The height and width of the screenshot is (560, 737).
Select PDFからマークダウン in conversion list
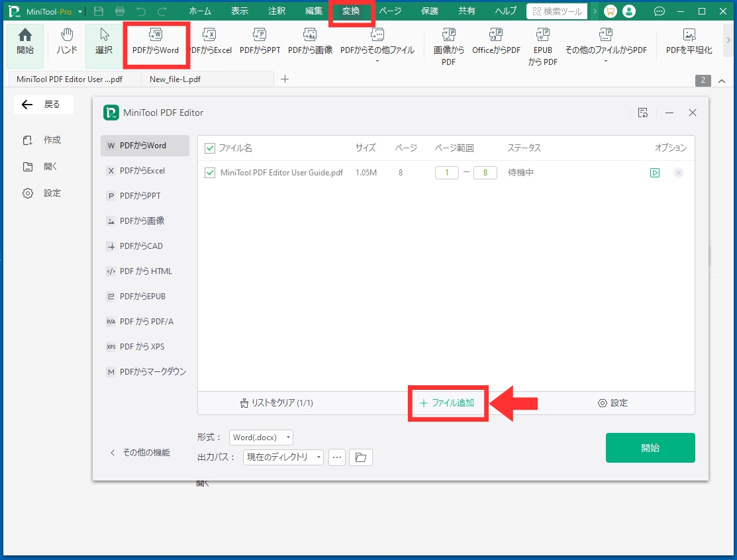145,372
